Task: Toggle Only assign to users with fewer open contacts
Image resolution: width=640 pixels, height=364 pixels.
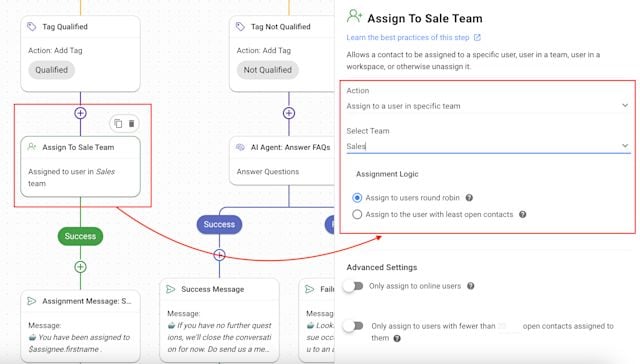Action: pos(353,326)
